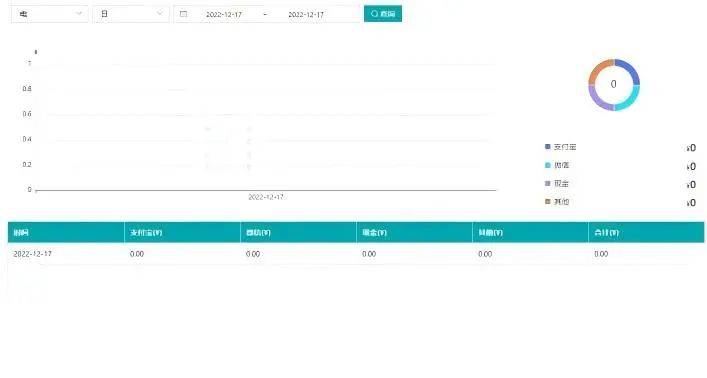Open the 电 type dropdown
This screenshot has width=707, height=378.
click(x=50, y=14)
